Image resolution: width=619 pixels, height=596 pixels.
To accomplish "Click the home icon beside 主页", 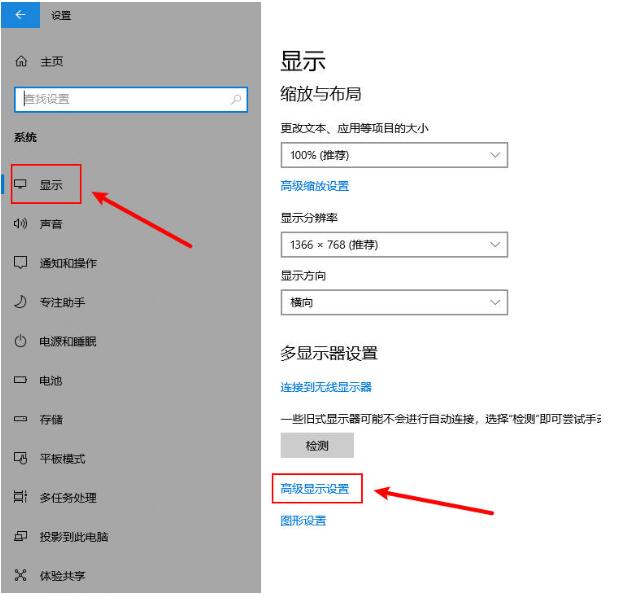I will [21, 61].
